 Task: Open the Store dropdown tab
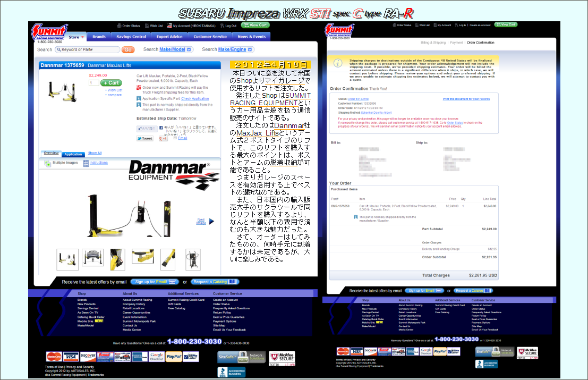(76, 37)
